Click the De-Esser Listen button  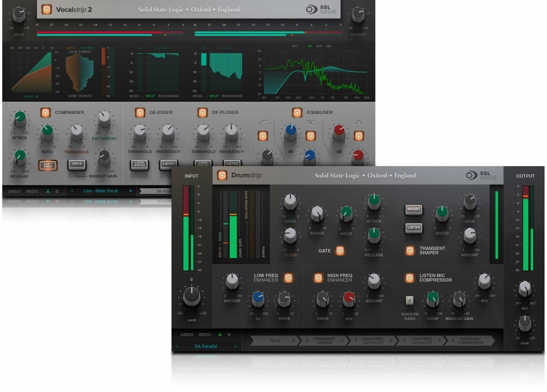[x=169, y=164]
